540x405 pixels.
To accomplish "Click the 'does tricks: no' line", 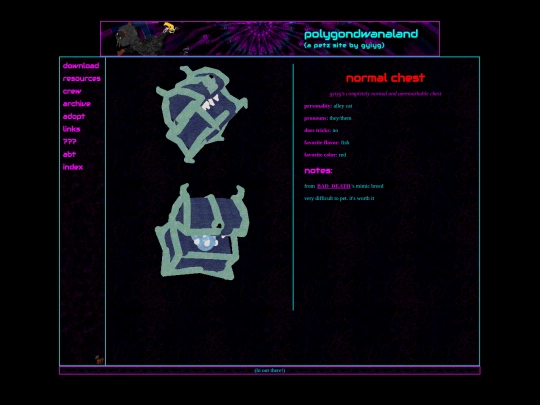I will click(x=321, y=131).
